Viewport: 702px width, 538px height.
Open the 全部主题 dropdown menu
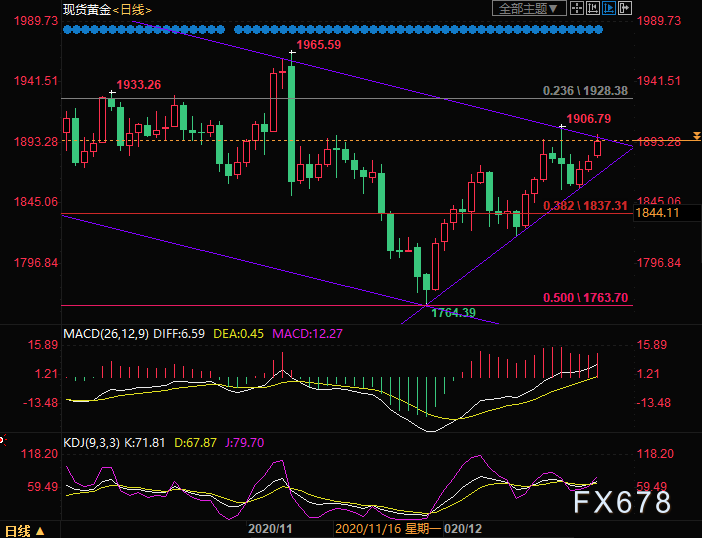530,9
